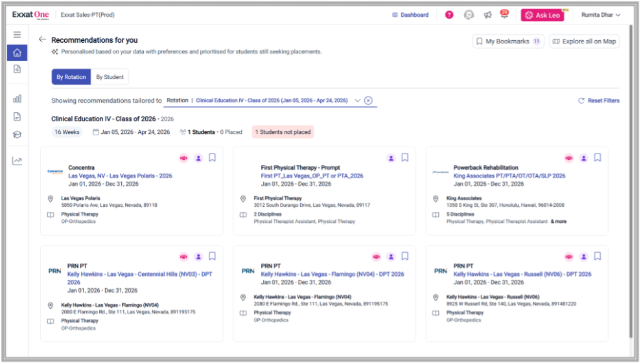Screen dimensions: 641x364
Task: Click the student icon on PRN PT Centennial Hills card
Action: pyautogui.click(x=198, y=257)
